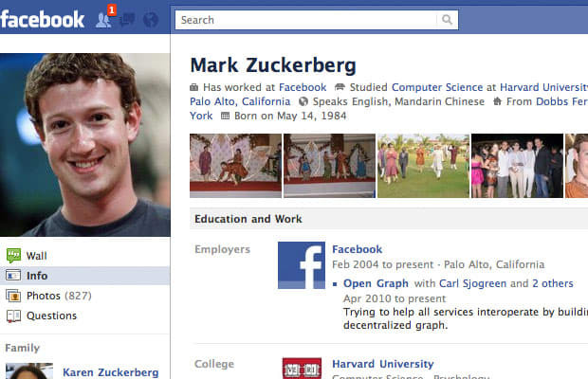Show the '2 others' collaborators link
This screenshot has height=379, width=588.
click(553, 283)
